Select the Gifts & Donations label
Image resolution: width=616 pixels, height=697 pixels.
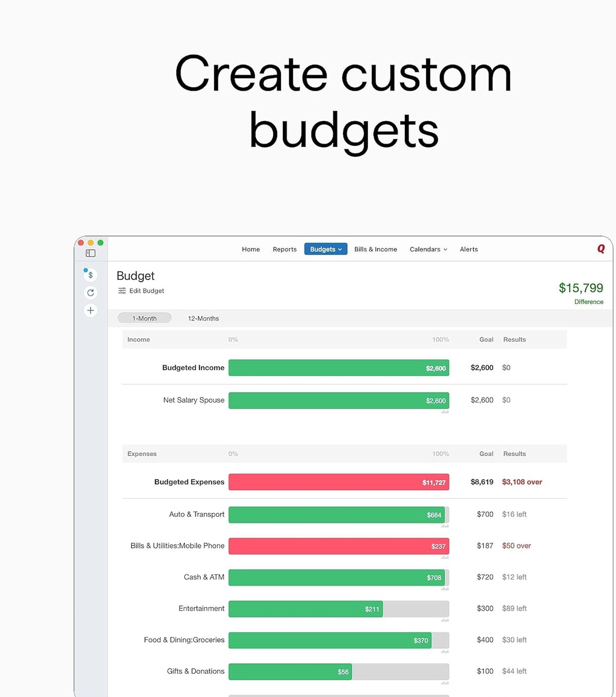(x=196, y=671)
